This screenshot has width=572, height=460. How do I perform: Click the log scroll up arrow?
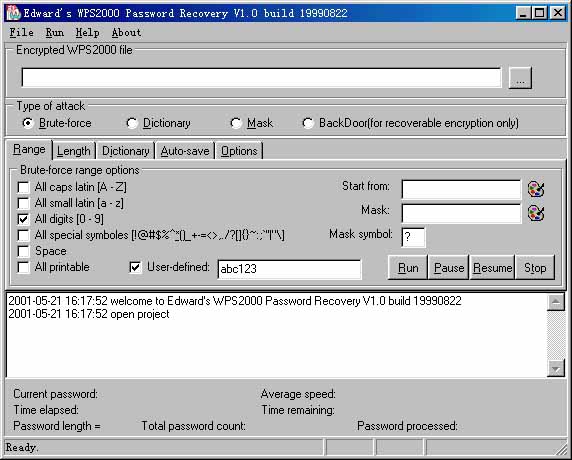pyautogui.click(x=556, y=302)
